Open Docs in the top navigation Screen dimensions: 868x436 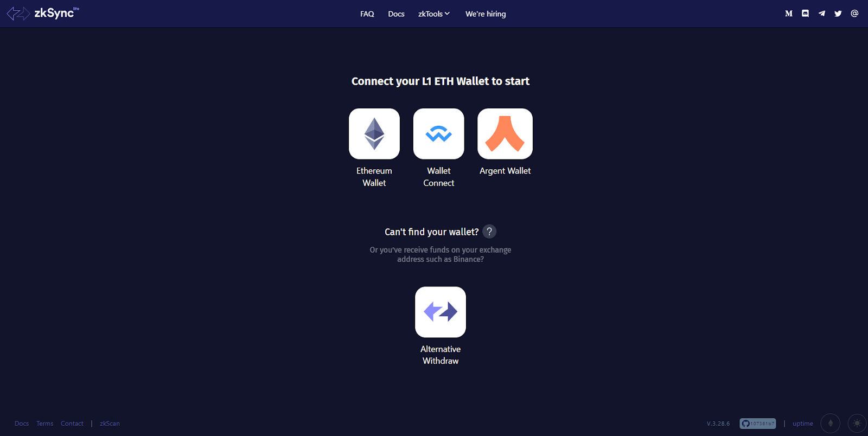point(396,14)
